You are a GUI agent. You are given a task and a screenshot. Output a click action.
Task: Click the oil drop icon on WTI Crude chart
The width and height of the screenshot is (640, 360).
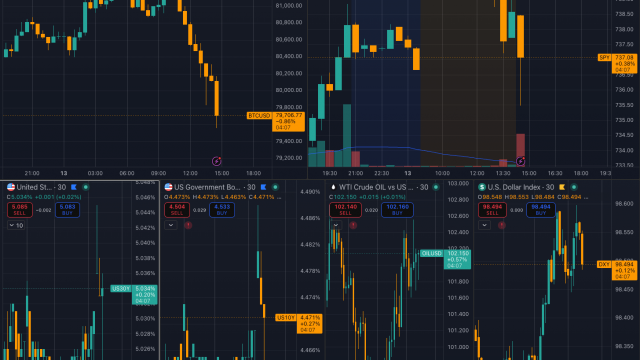coord(333,187)
